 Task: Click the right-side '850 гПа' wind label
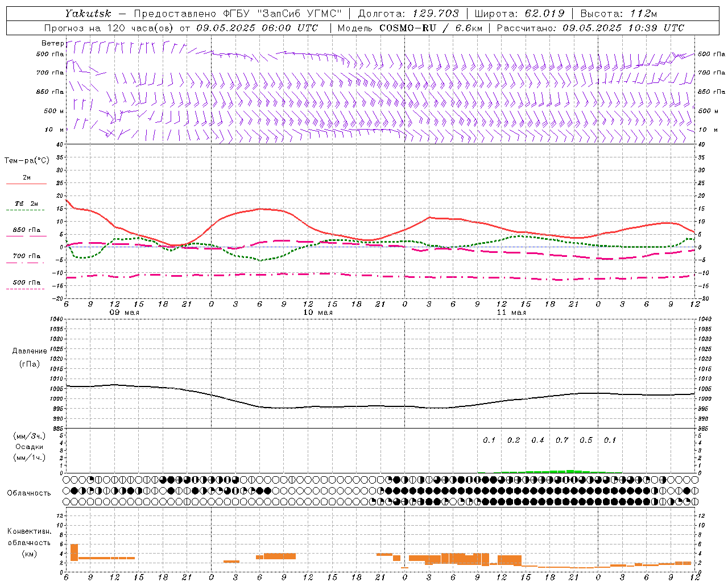pyautogui.click(x=712, y=92)
